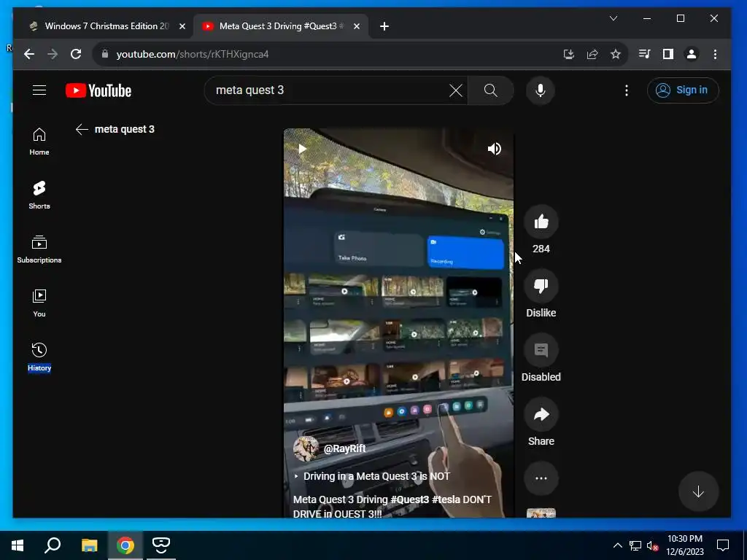This screenshot has width=747, height=560.
Task: Toggle Chrome side panel
Action: pyautogui.click(x=668, y=54)
